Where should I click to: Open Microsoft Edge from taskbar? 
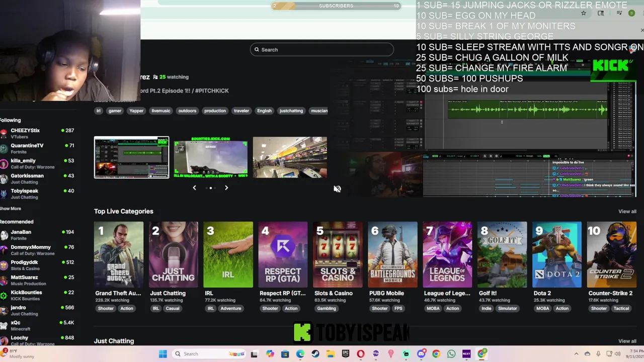tap(300, 354)
